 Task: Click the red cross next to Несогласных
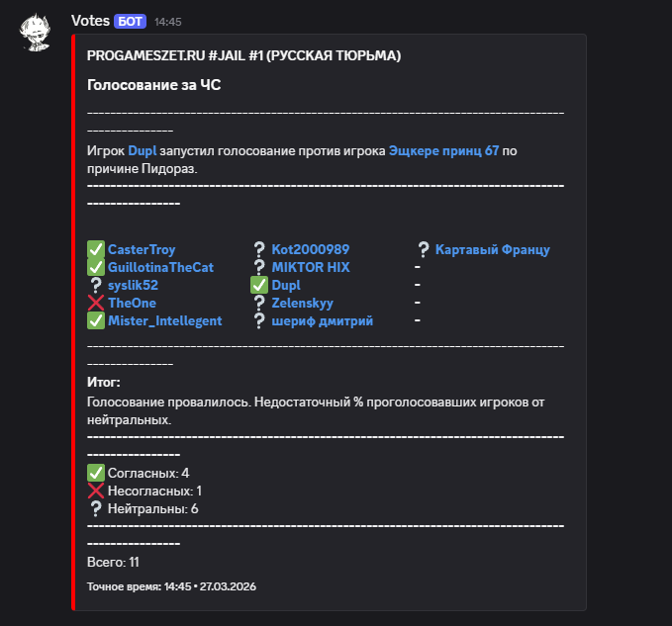pos(96,491)
